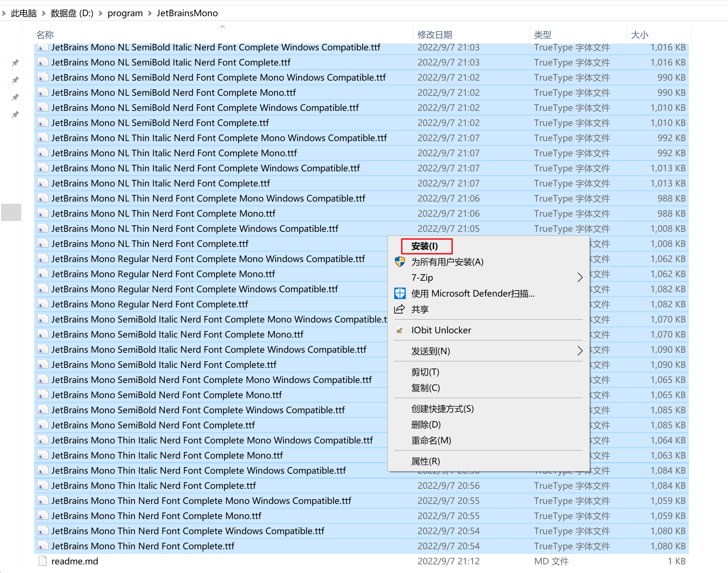Click JetBrainsMono breadcrumb segment
The image size is (728, 573).
pos(187,13)
